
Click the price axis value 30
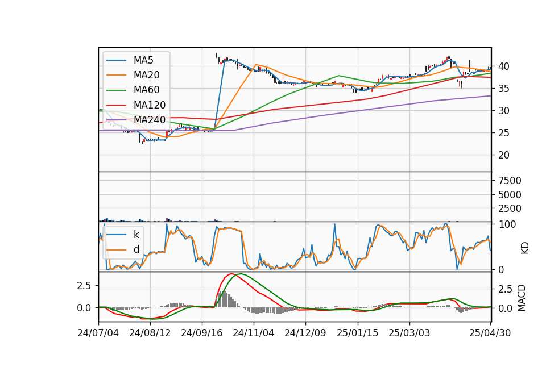pos(504,111)
